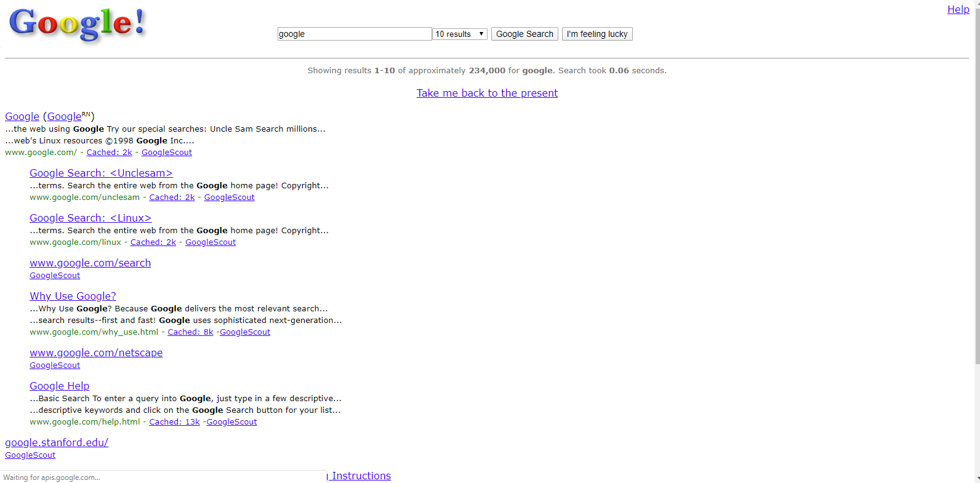Open 'Cached: 2k' for www.google.com/
This screenshot has width=980, height=483.
110,153
